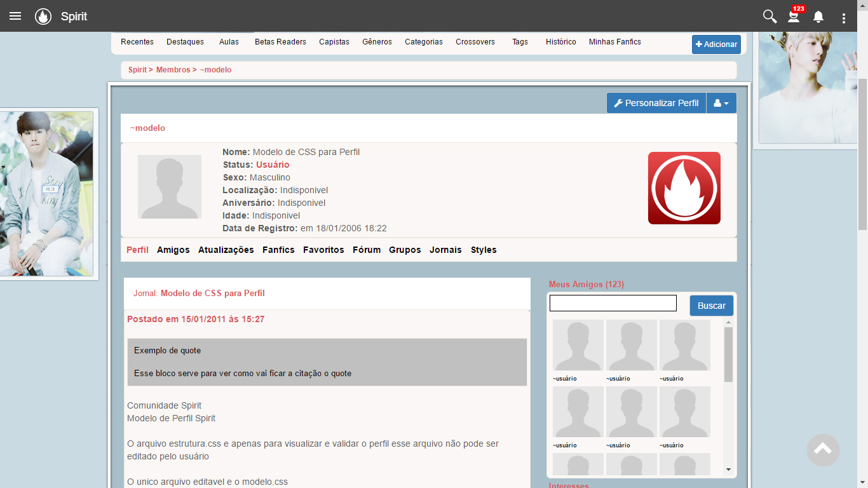Open the three-dot more options menu
This screenshot has width=868, height=488.
(x=844, y=18)
